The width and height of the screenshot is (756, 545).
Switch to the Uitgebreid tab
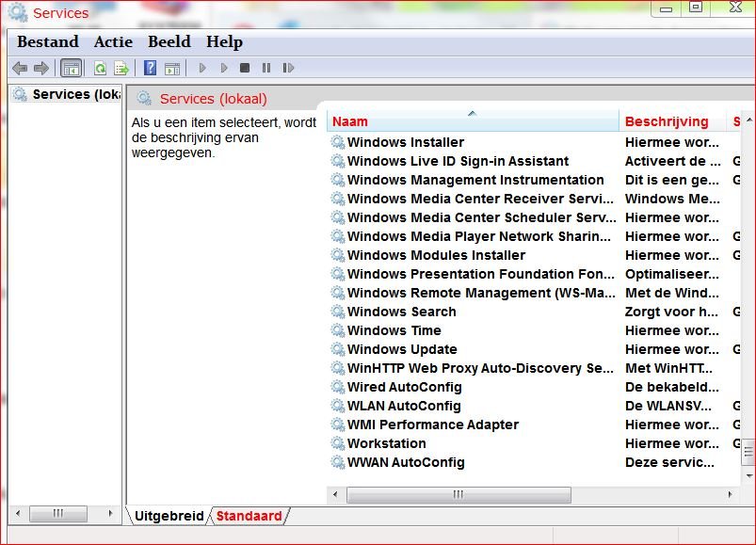(169, 516)
